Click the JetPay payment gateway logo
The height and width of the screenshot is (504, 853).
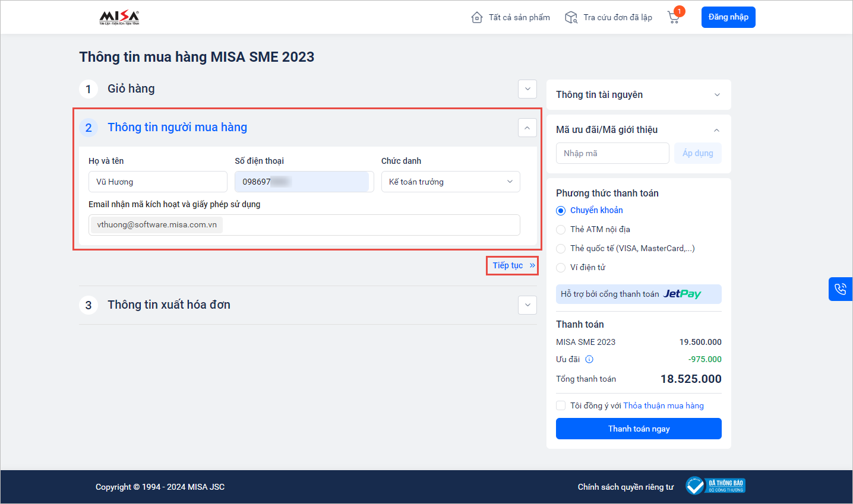(x=682, y=294)
